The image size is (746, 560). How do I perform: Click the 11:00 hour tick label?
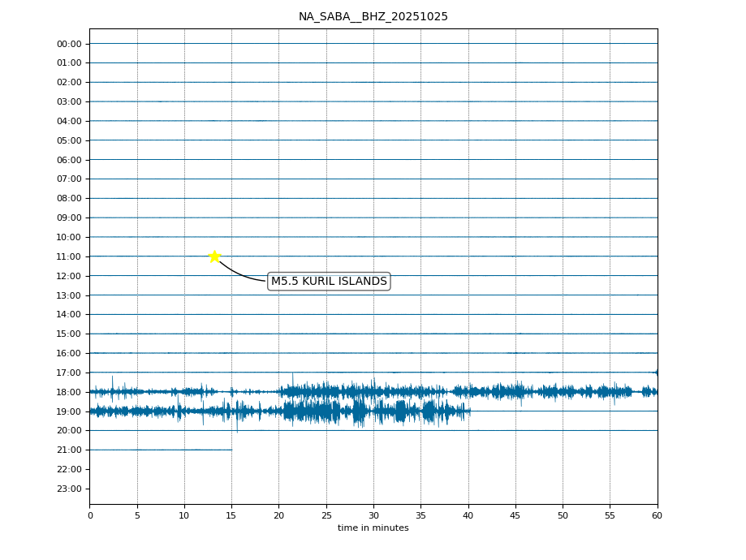pyautogui.click(x=69, y=256)
